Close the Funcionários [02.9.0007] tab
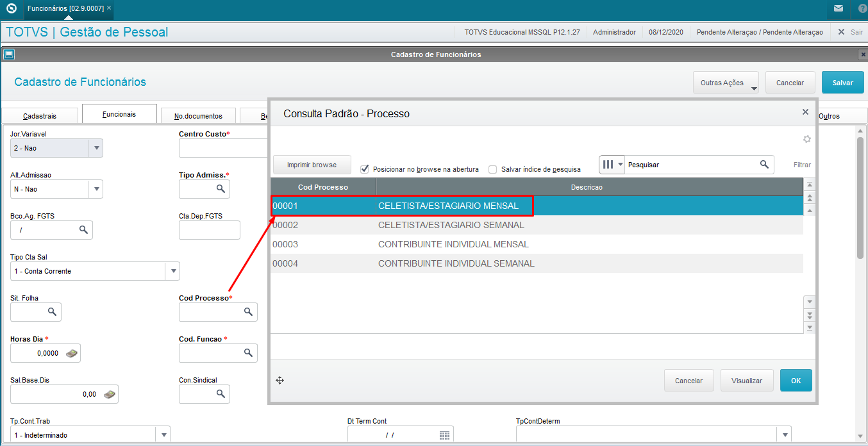 (109, 8)
